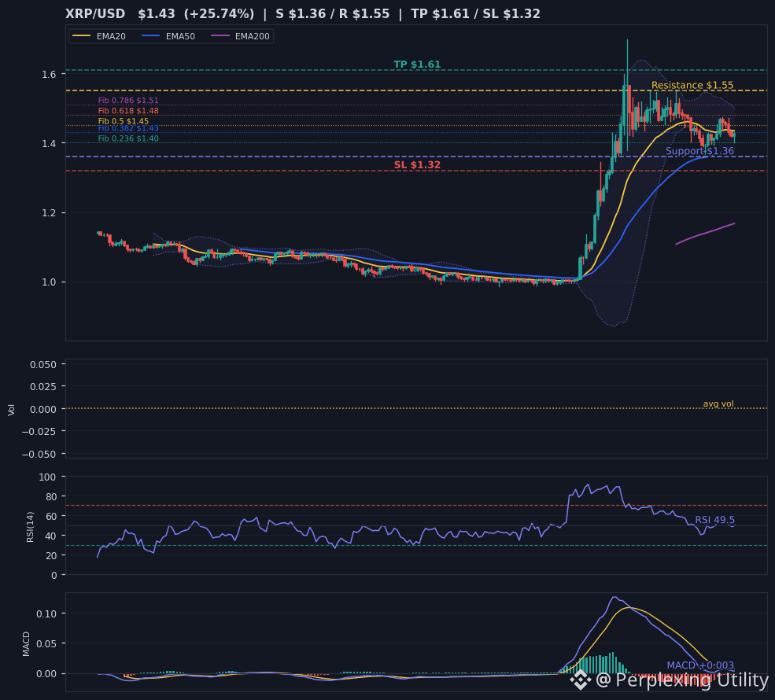Click the Support $1.36 label
The height and width of the screenshot is (700, 775).
click(x=699, y=151)
